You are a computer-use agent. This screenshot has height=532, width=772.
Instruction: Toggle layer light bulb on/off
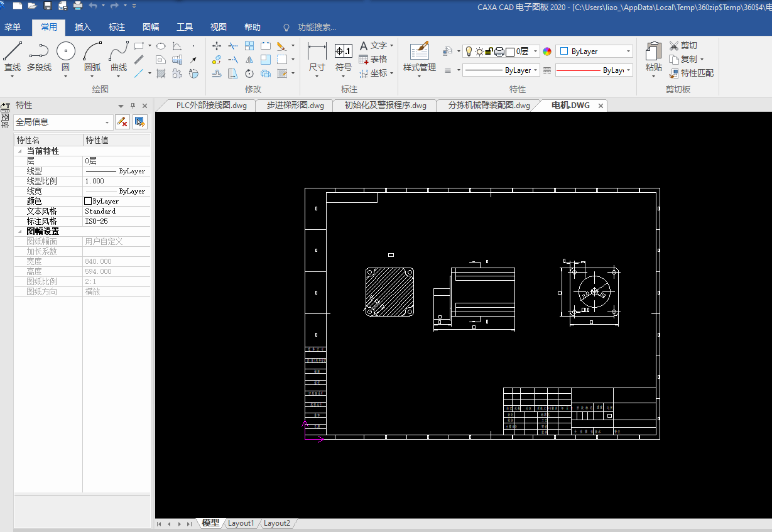[x=469, y=52]
